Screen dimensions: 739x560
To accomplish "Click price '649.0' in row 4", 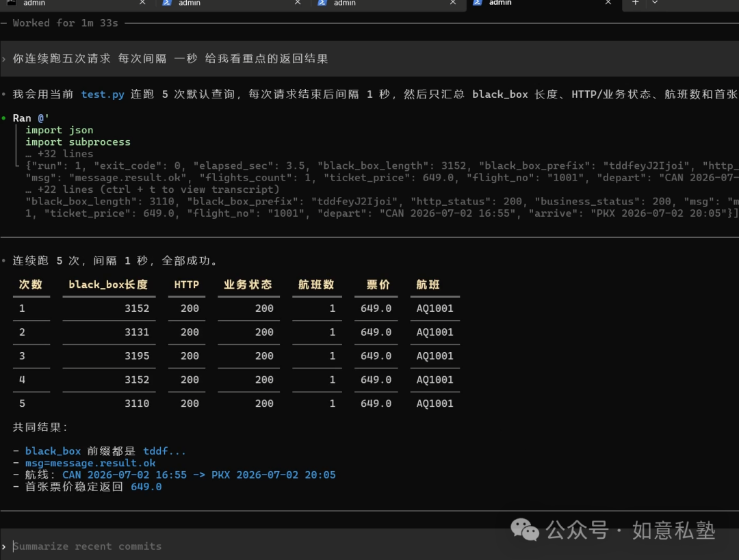I will (x=376, y=379).
